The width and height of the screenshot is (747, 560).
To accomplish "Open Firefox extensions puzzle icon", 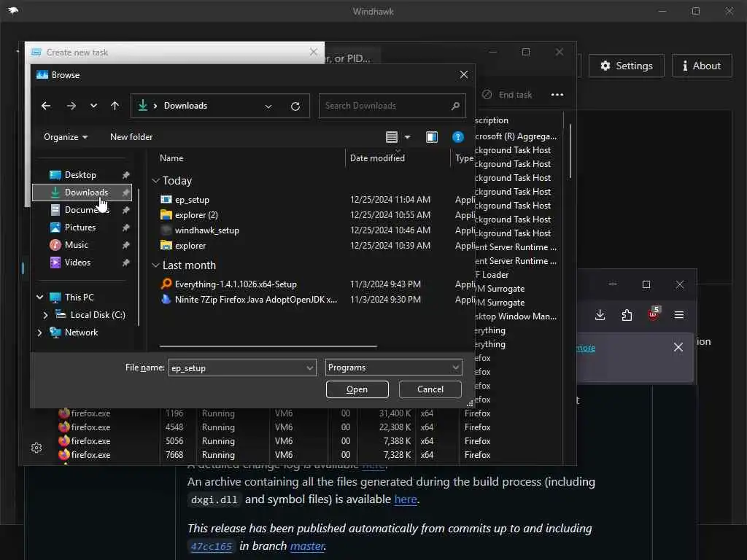I will pos(627,315).
